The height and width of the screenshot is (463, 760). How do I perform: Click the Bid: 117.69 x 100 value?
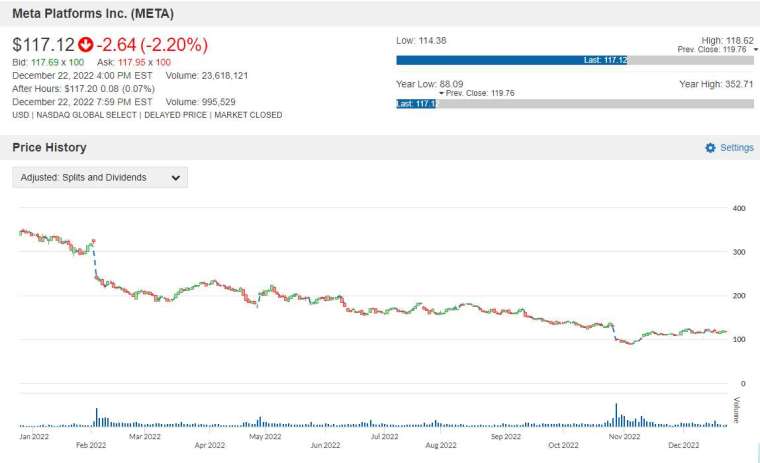pos(48,62)
